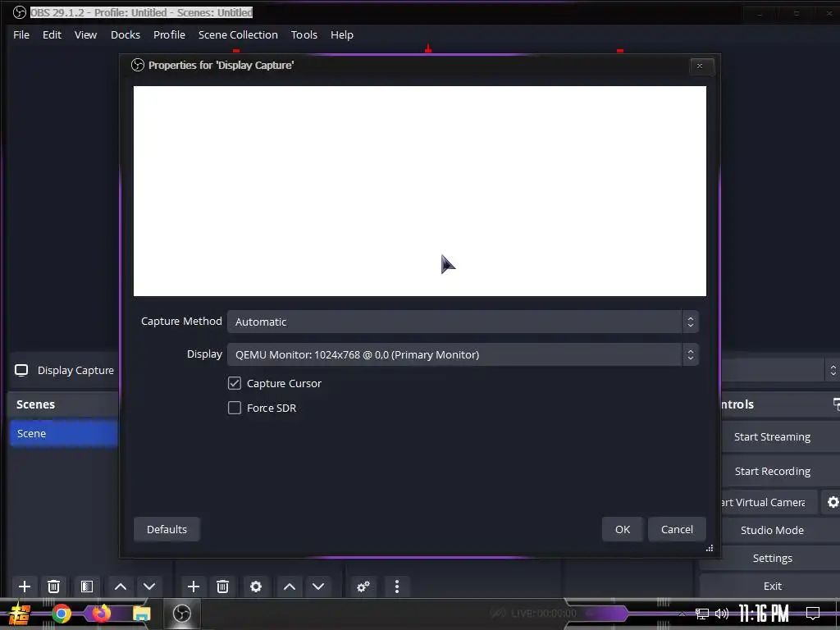The image size is (840, 630).
Task: Click the taskbar clock showing 11:16 PM
Action: point(764,614)
